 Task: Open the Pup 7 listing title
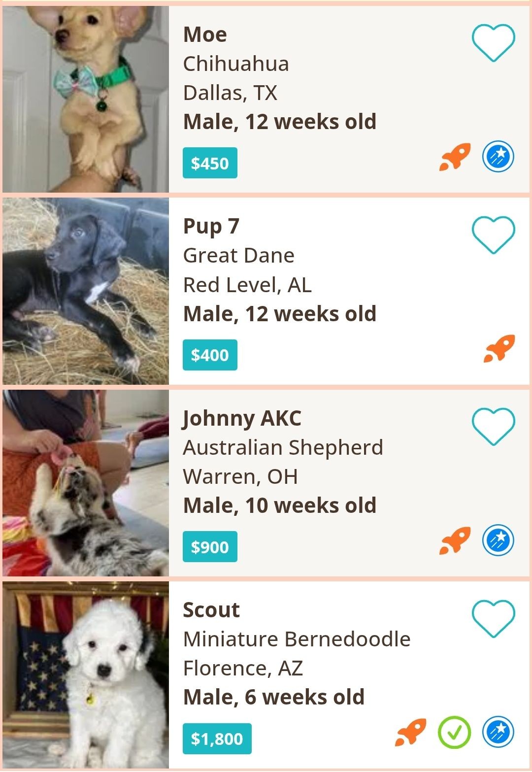pos(211,227)
